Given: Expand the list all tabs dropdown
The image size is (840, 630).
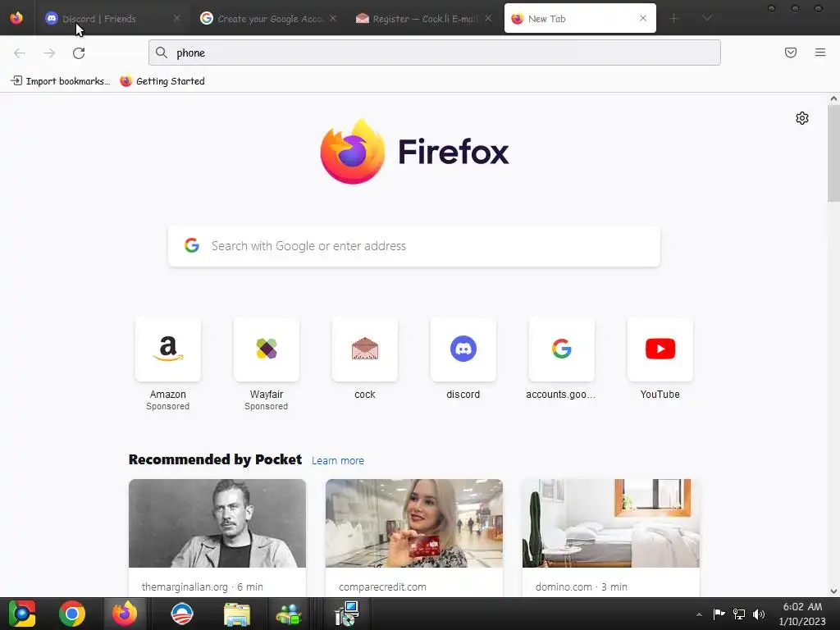Looking at the screenshot, I should click(x=707, y=19).
